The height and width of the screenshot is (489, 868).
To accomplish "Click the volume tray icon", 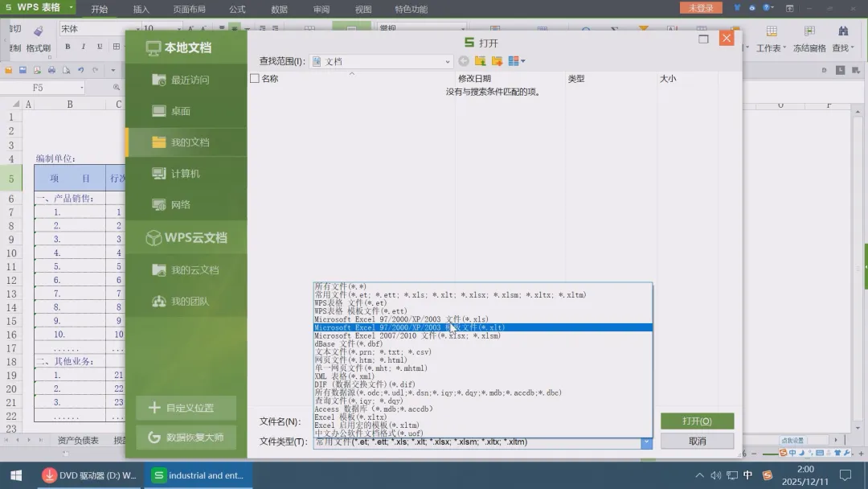I will point(716,475).
